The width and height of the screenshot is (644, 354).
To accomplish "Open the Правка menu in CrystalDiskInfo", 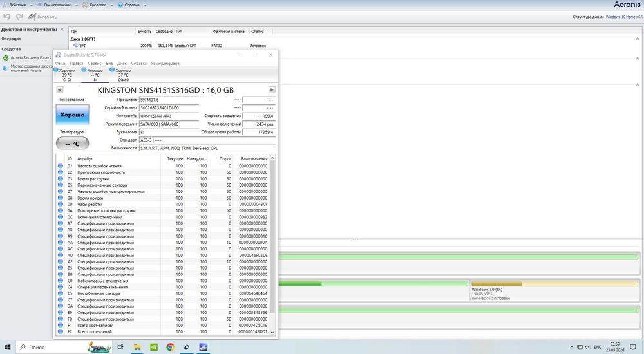I will click(x=77, y=64).
